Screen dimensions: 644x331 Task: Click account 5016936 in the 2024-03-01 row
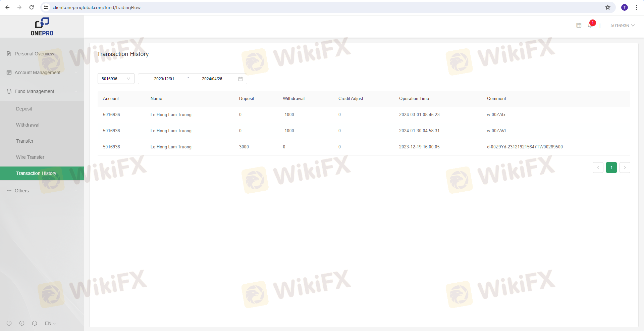click(x=111, y=115)
